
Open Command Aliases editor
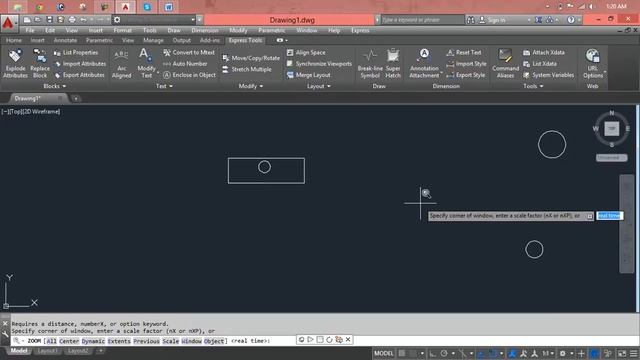tap(505, 63)
